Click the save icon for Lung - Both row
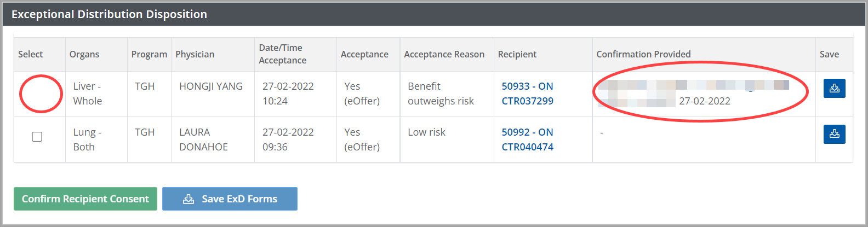The image size is (868, 227). point(834,134)
